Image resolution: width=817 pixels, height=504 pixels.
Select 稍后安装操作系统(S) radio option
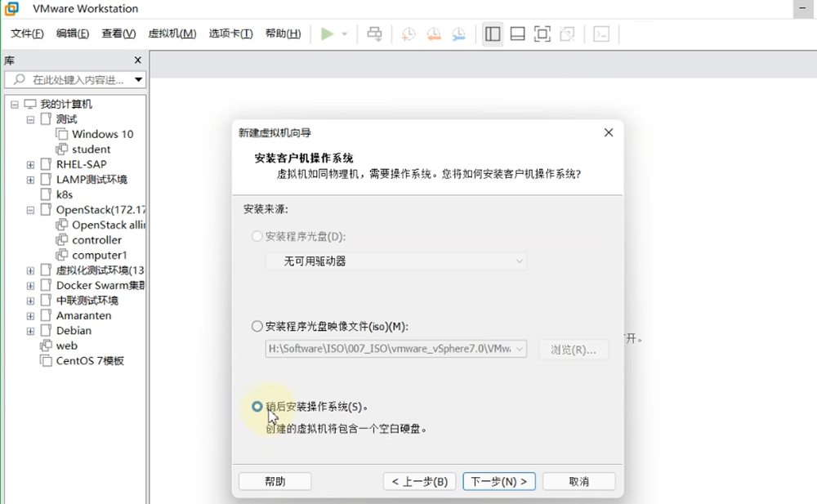[x=257, y=407]
